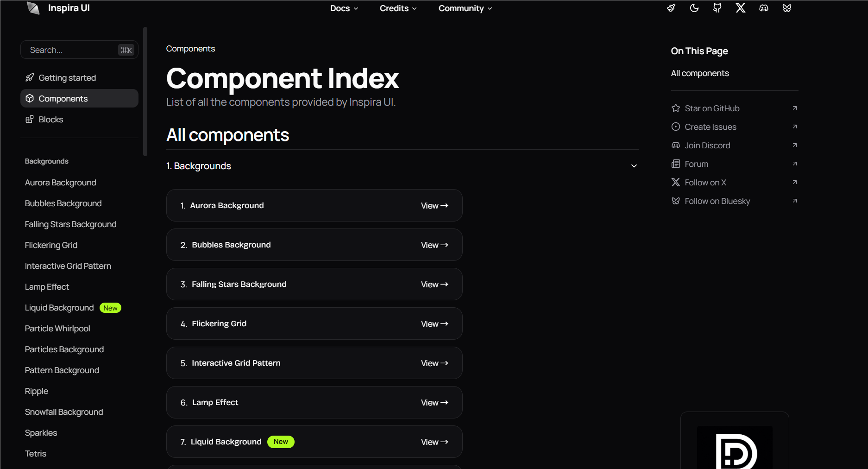The width and height of the screenshot is (868, 469).
Task: Jump to All components in On This Page
Action: coord(700,73)
